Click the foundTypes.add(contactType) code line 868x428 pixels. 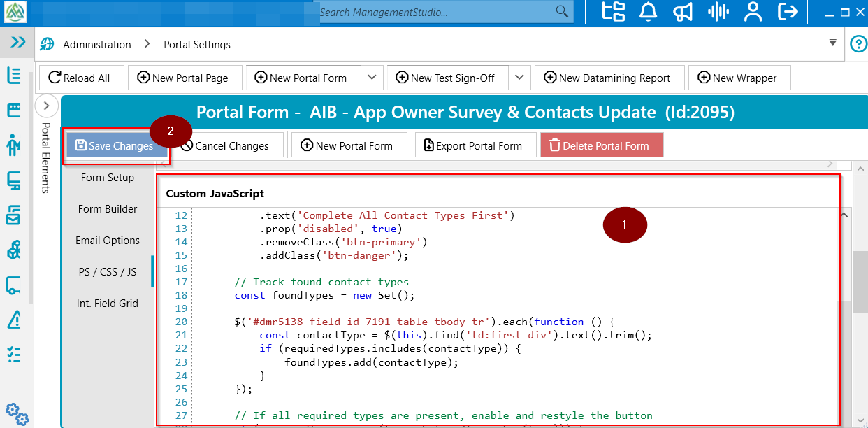click(372, 362)
